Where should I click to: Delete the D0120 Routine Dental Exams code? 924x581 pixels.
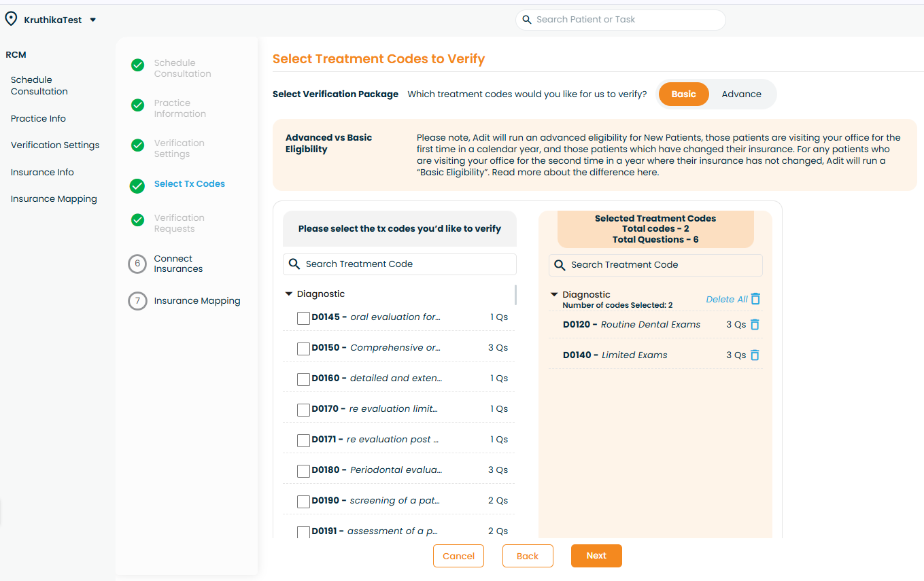[x=755, y=325]
